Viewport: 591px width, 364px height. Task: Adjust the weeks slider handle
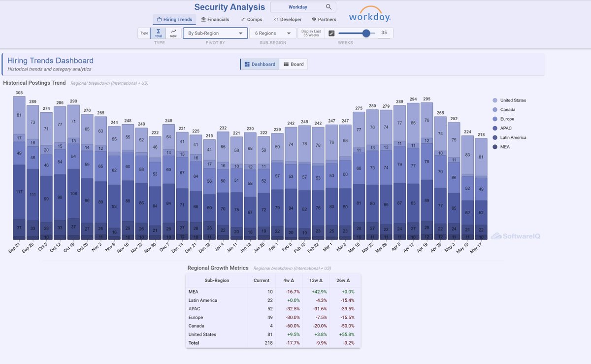(366, 33)
